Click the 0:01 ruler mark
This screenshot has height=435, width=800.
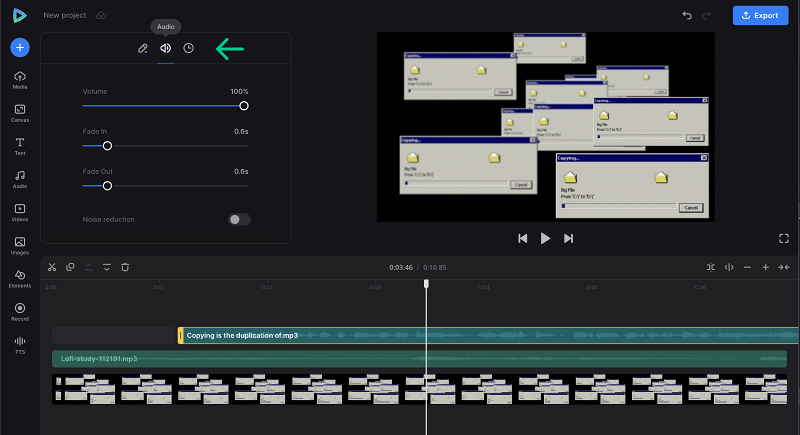tap(159, 287)
